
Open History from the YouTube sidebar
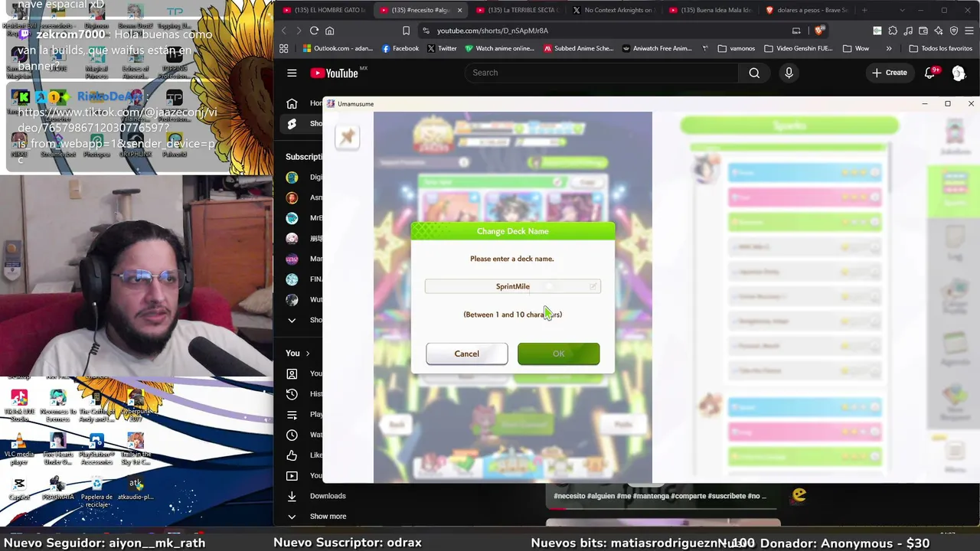(304, 394)
